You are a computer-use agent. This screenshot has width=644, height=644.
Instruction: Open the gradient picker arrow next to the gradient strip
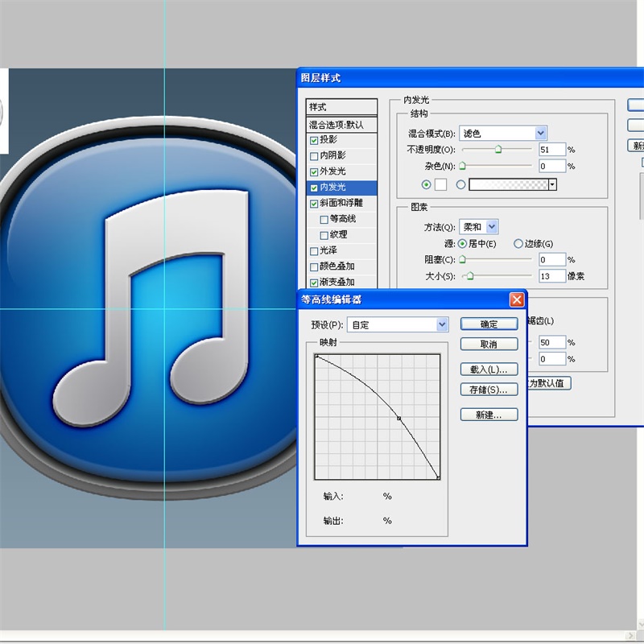click(x=551, y=184)
